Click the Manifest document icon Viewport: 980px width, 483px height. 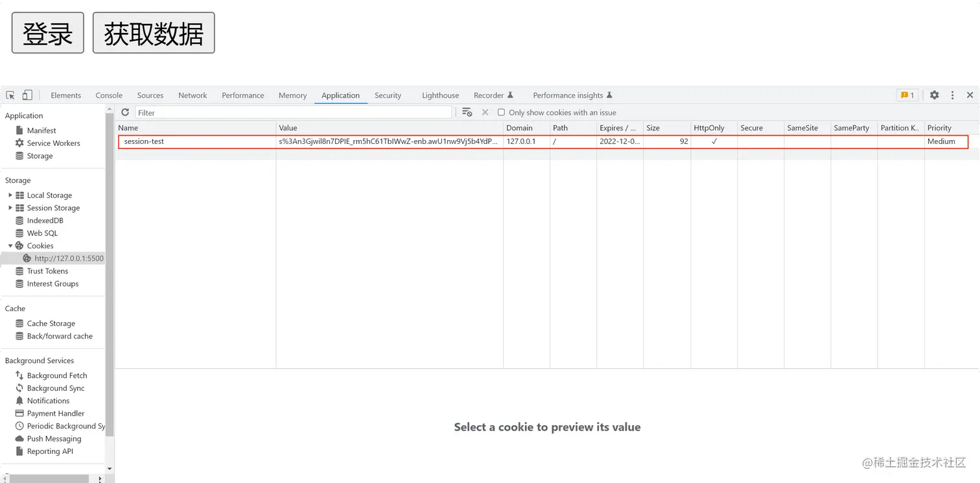[x=19, y=130]
